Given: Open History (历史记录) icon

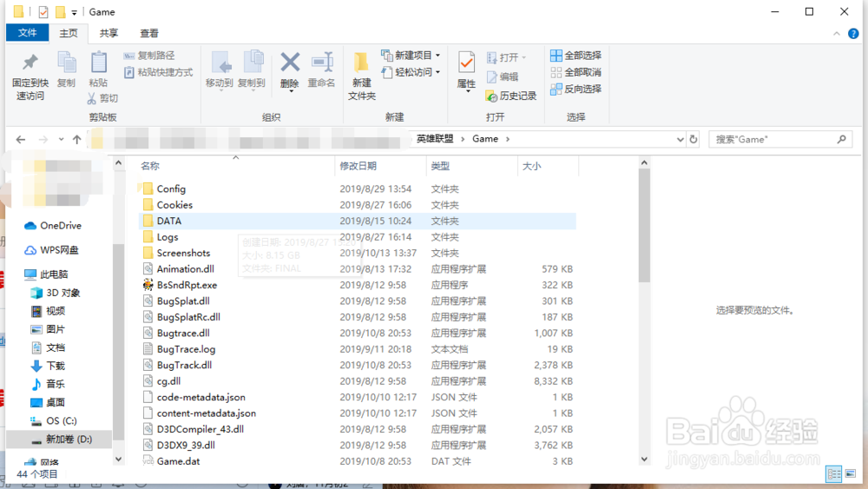Looking at the screenshot, I should click(x=491, y=96).
